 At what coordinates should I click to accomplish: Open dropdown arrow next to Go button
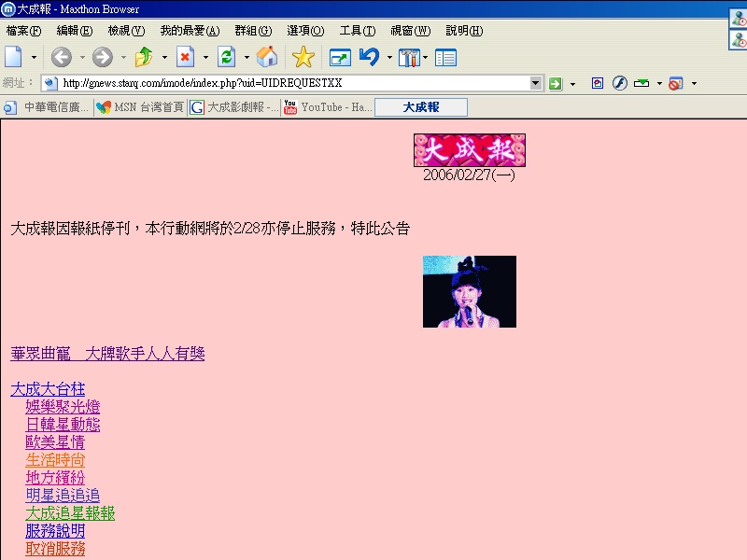(x=572, y=84)
